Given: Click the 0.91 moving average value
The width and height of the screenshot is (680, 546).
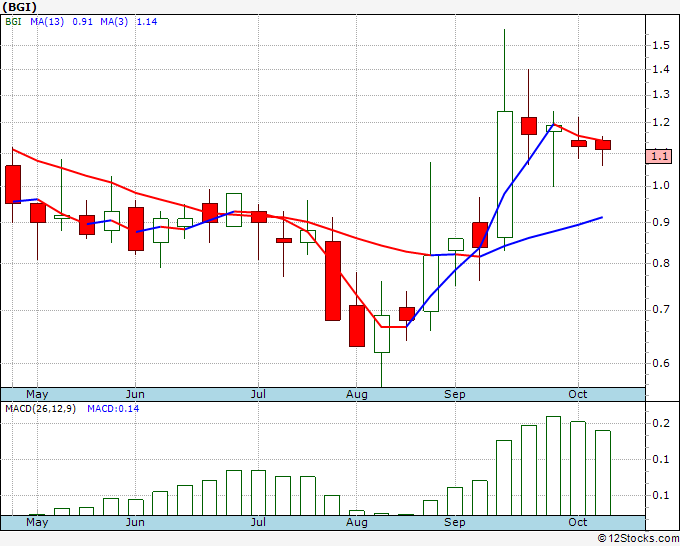Looking at the screenshot, I should pos(82,22).
